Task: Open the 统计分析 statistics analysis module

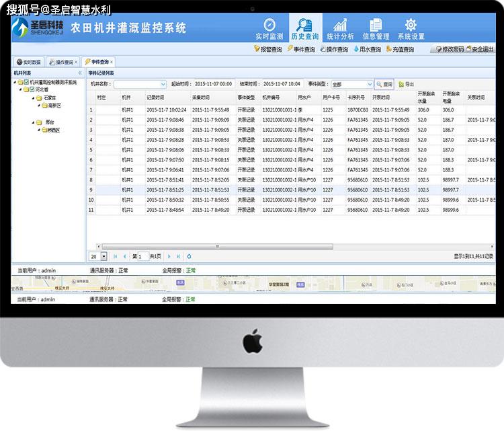Action: coord(340,30)
